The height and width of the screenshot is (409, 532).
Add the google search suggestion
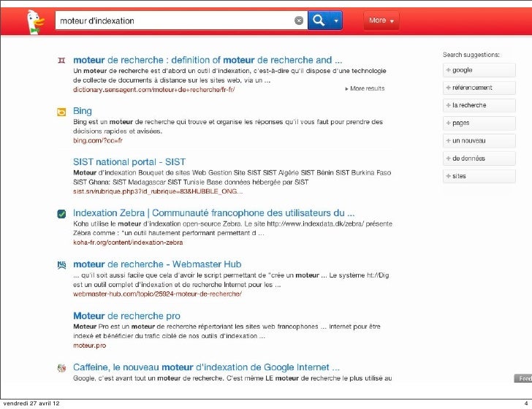coord(479,70)
